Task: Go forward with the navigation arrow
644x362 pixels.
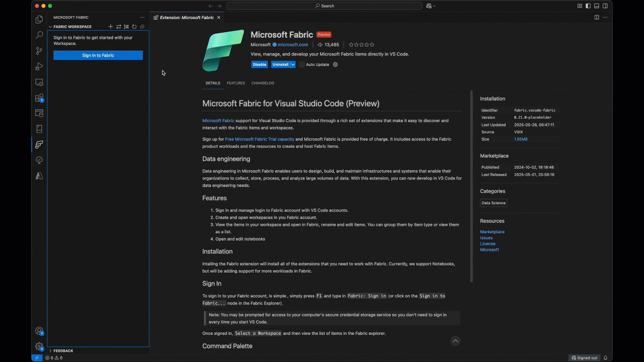Action: tap(219, 6)
